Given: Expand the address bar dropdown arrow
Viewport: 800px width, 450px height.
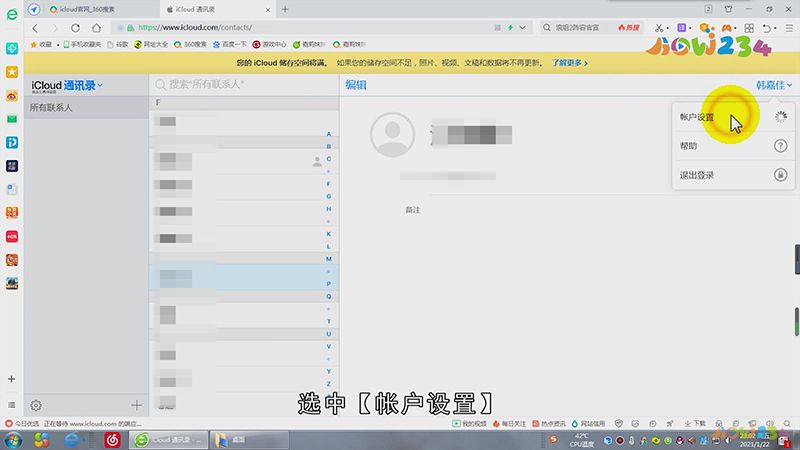Looking at the screenshot, I should (x=522, y=28).
